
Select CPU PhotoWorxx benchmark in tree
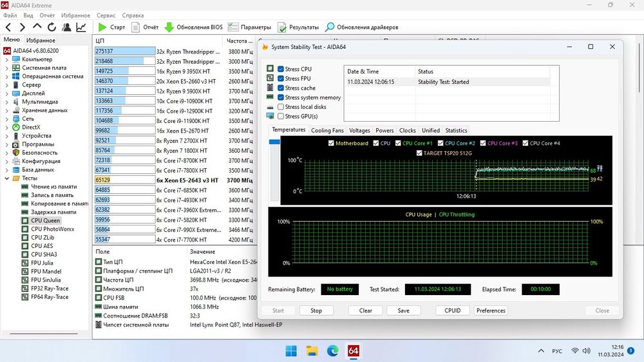tap(53, 229)
